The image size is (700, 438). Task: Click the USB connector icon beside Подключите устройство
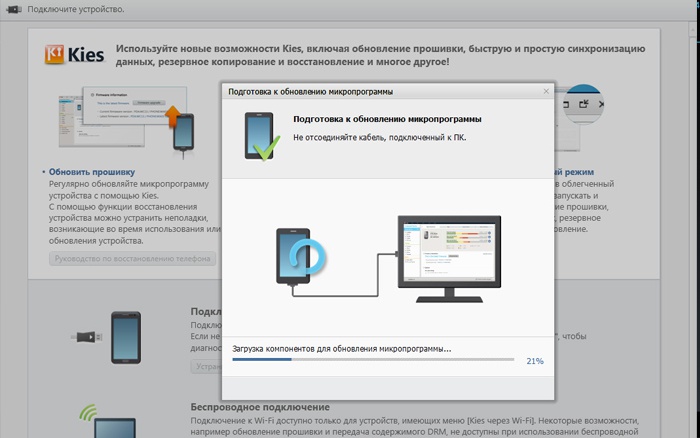tap(14, 9)
